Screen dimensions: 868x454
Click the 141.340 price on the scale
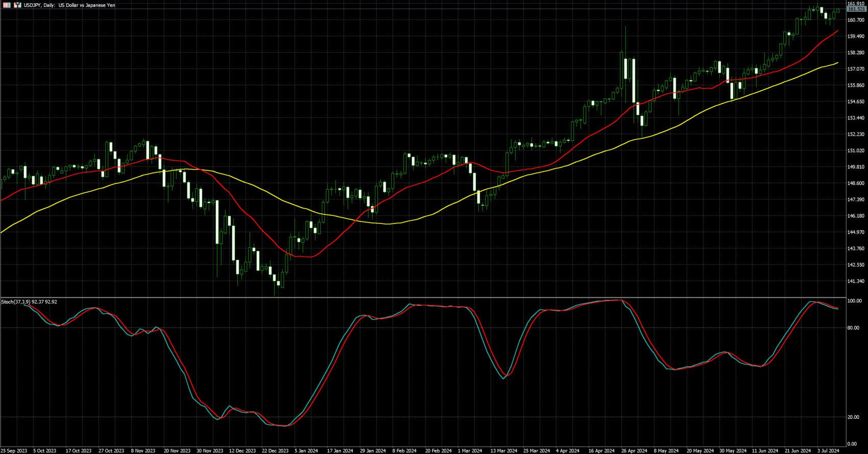856,281
